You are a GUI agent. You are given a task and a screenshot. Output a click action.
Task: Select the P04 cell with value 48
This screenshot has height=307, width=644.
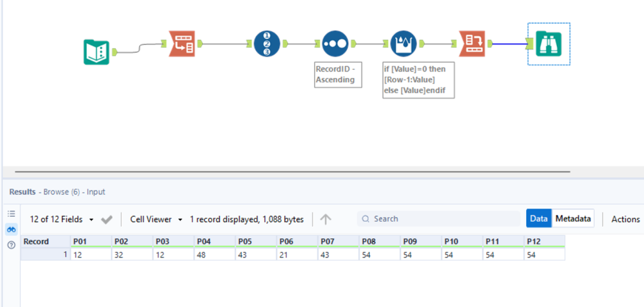tap(215, 254)
